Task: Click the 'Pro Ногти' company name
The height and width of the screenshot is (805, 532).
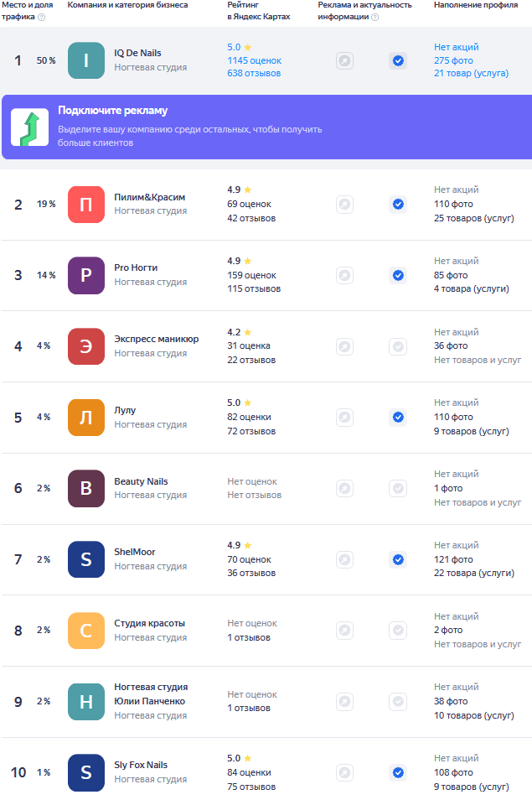Action: (136, 267)
